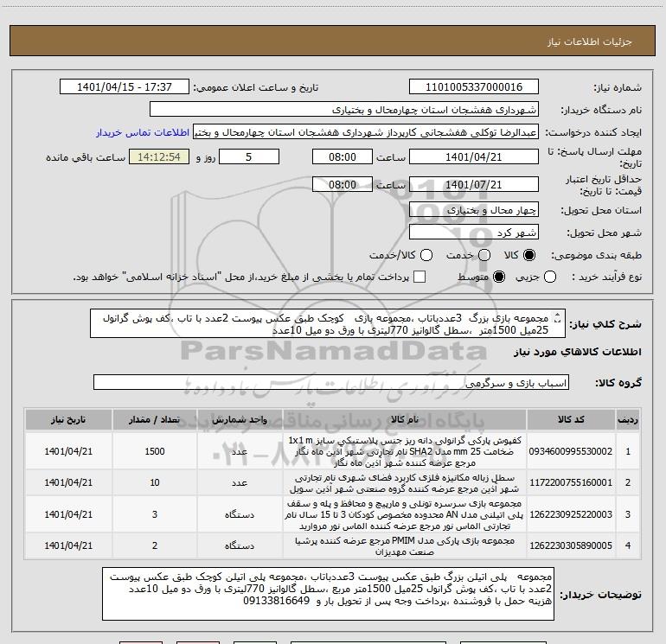Image resolution: width=666 pixels, height=644 pixels.
Task: Click the واحد شمارش column header
Action: (x=240, y=419)
